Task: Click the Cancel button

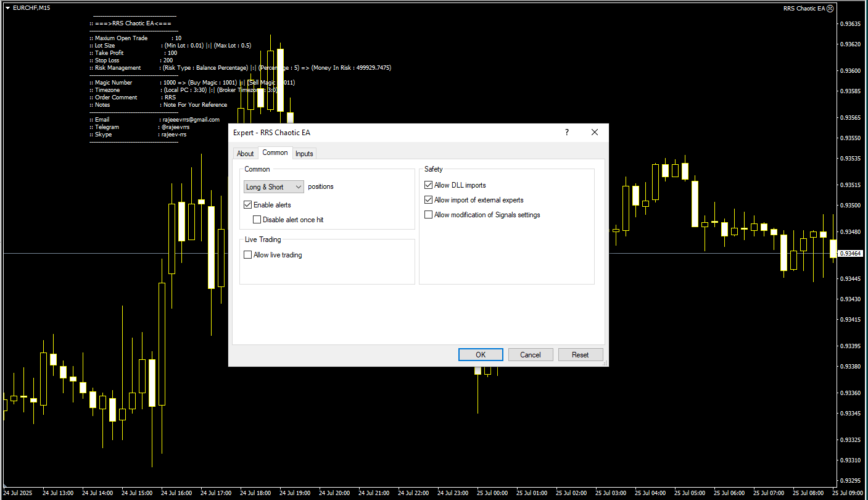Action: tap(531, 355)
